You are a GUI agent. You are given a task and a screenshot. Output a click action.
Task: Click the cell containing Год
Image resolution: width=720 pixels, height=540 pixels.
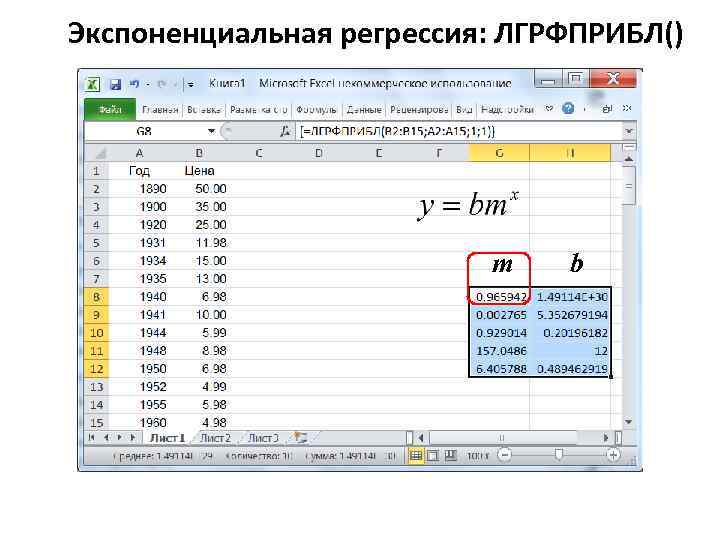[x=140, y=171]
